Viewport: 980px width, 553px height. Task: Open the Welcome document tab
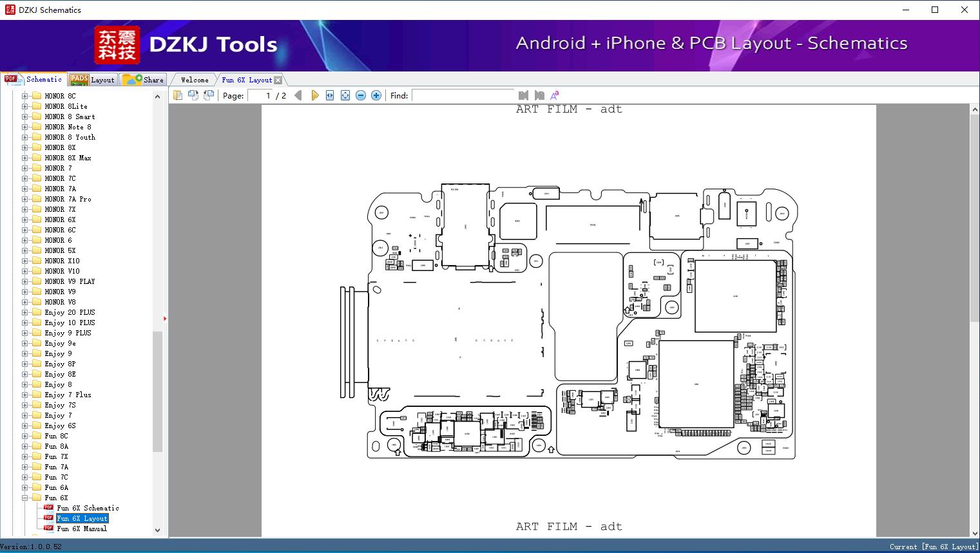tap(195, 80)
